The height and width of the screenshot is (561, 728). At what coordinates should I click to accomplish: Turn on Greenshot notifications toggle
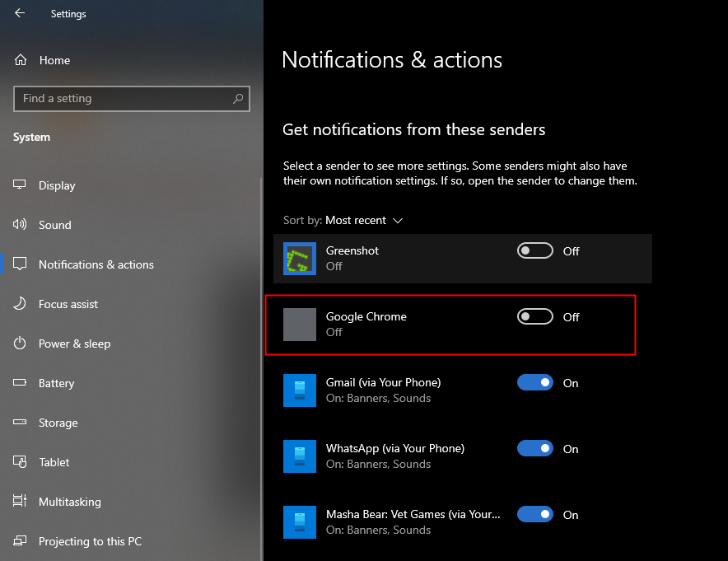(534, 250)
